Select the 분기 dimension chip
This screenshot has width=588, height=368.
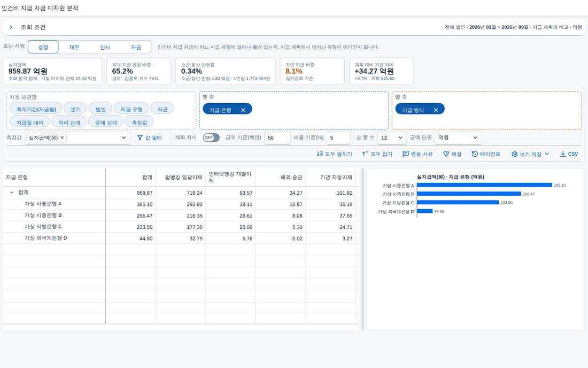click(75, 109)
